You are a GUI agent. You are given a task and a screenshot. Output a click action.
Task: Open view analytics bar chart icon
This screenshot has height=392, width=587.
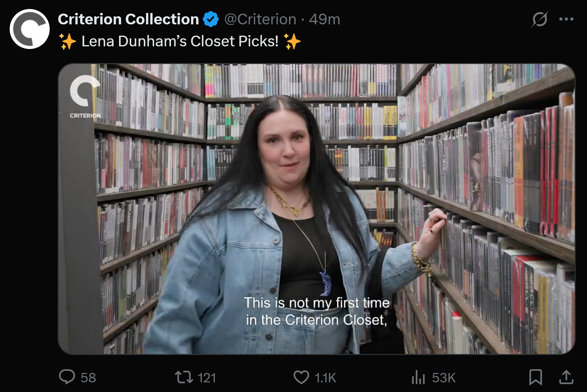[x=418, y=378]
